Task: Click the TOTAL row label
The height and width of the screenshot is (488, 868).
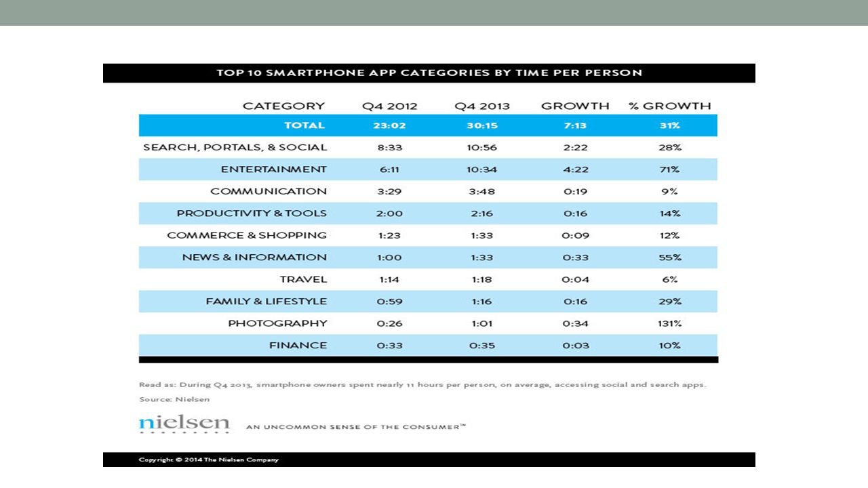Action: [x=304, y=125]
